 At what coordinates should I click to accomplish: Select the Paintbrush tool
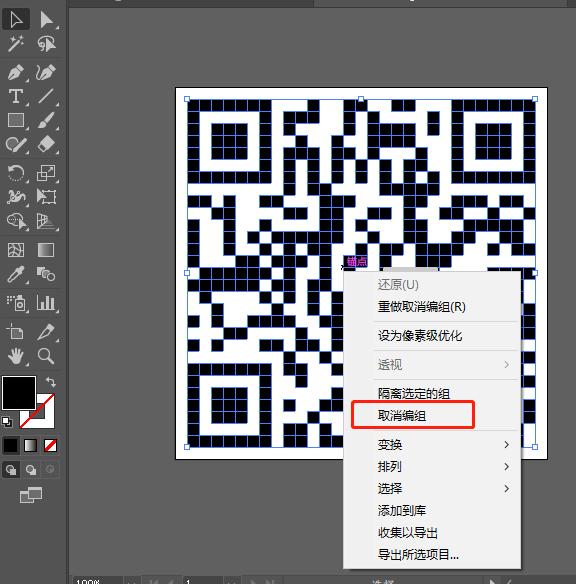46,120
